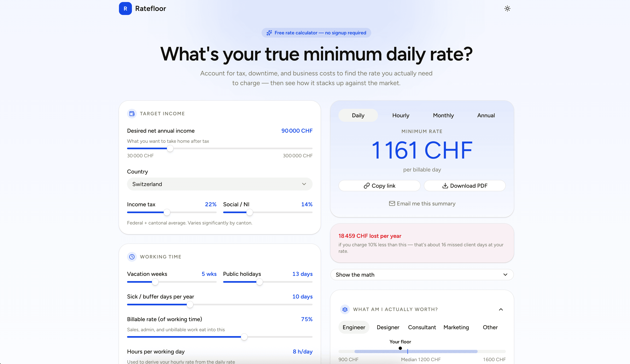Click the 22% income tax value
Image resolution: width=630 pixels, height=364 pixels.
pos(211,204)
